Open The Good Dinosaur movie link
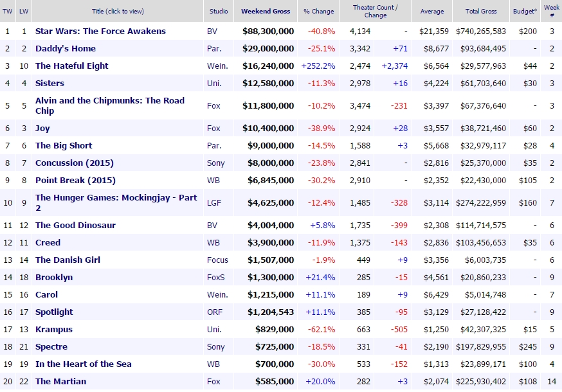Viewport: 562px width, 392px height. click(x=75, y=226)
